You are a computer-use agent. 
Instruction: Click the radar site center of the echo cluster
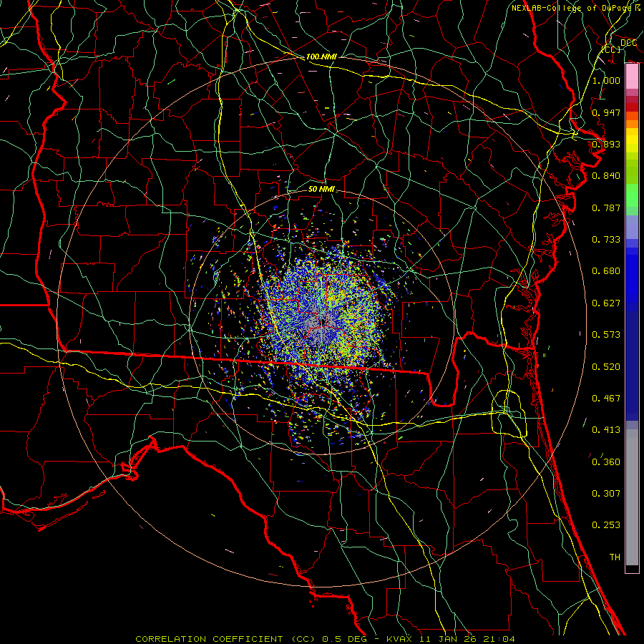pos(323,323)
